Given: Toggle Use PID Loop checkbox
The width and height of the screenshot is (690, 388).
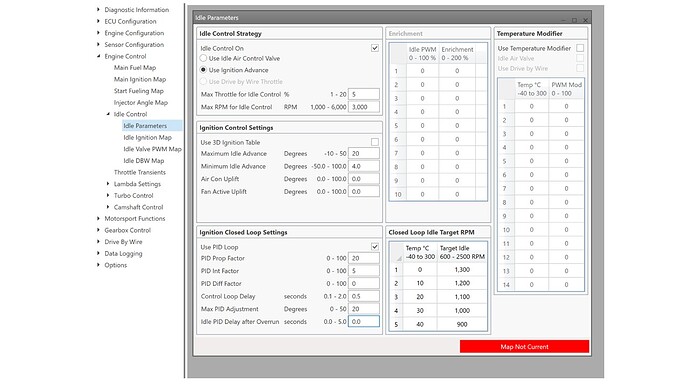Looking at the screenshot, I should (374, 247).
